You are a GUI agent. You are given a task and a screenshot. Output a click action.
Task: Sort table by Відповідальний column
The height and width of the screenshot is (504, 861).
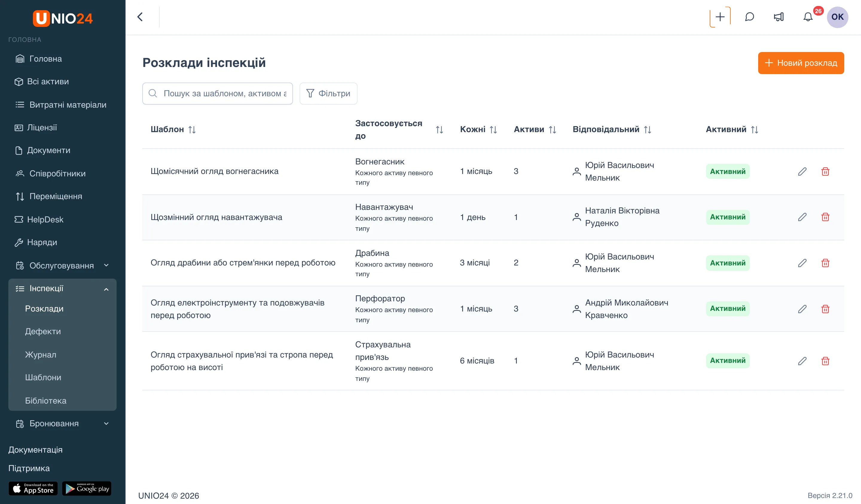click(x=648, y=129)
